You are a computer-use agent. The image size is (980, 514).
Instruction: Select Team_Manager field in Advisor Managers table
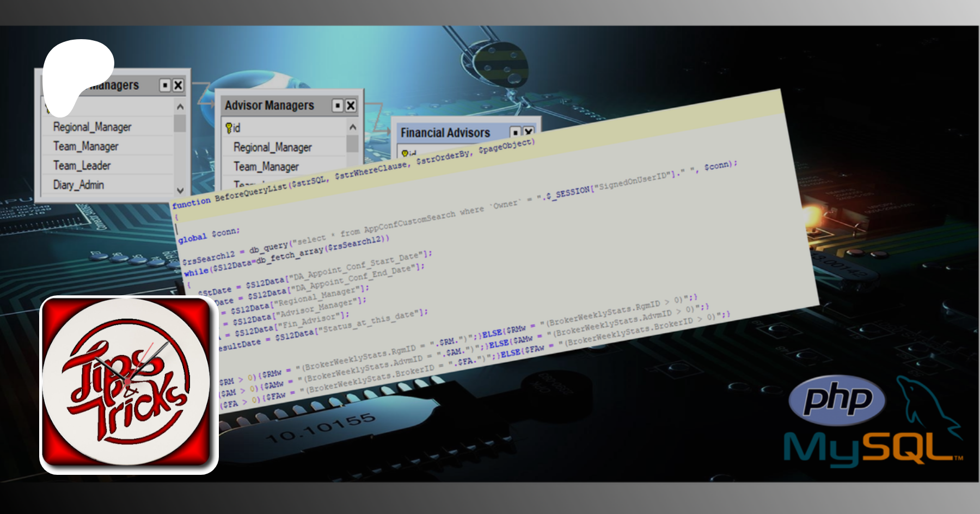pos(266,166)
